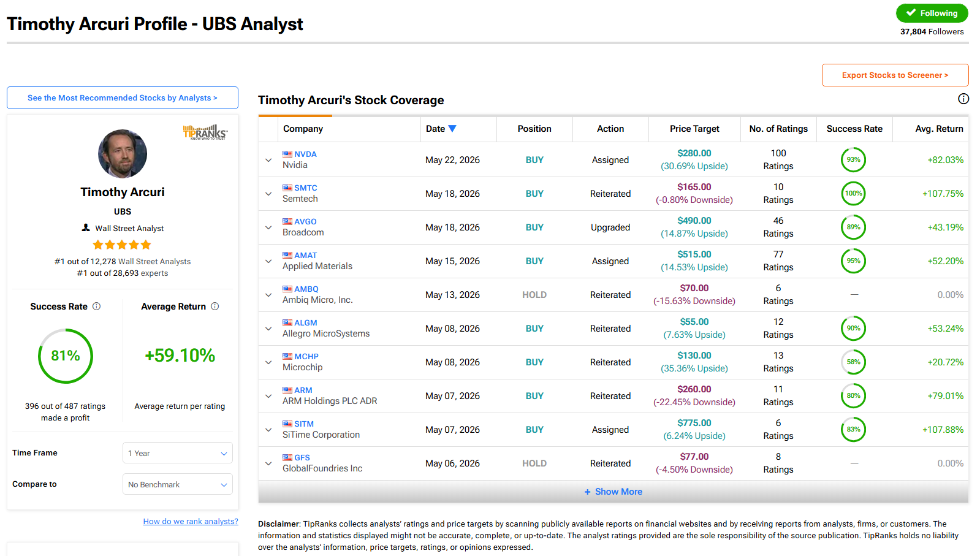Sort by the Price Target column header
The width and height of the screenshot is (980, 556).
(694, 129)
